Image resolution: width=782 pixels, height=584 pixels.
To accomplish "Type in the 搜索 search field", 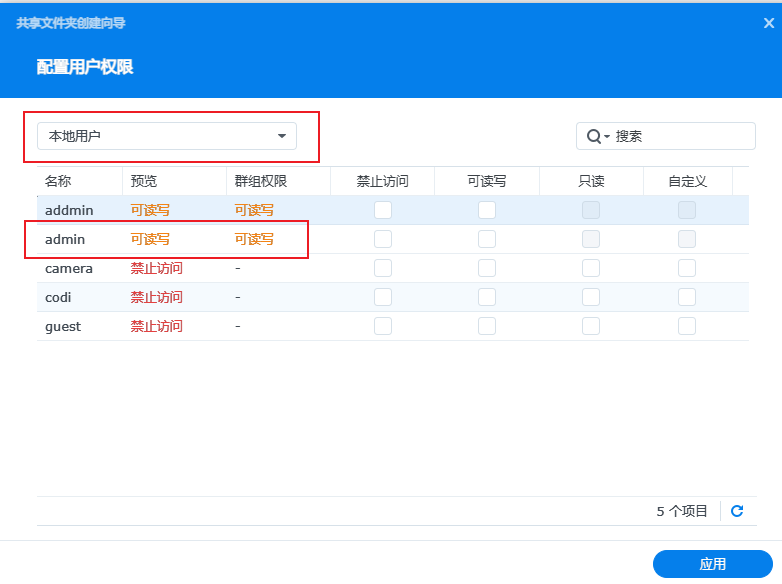I will pos(680,136).
